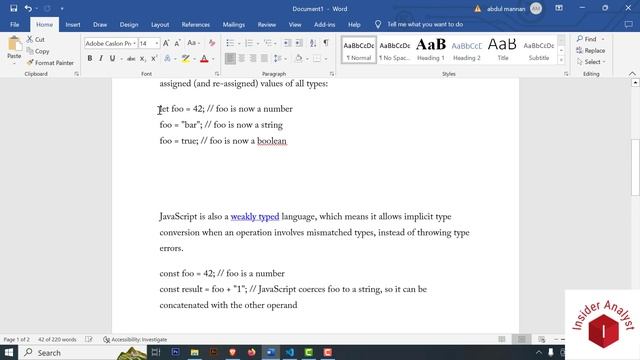Open Firefox from the taskbar
This screenshot has width=640, height=360.
[251, 352]
